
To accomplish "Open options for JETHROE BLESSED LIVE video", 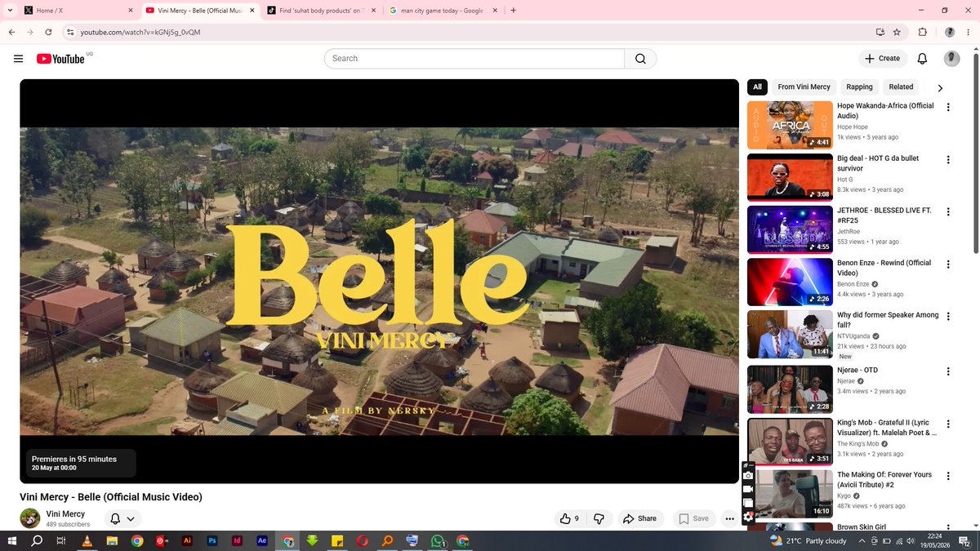I will point(948,211).
